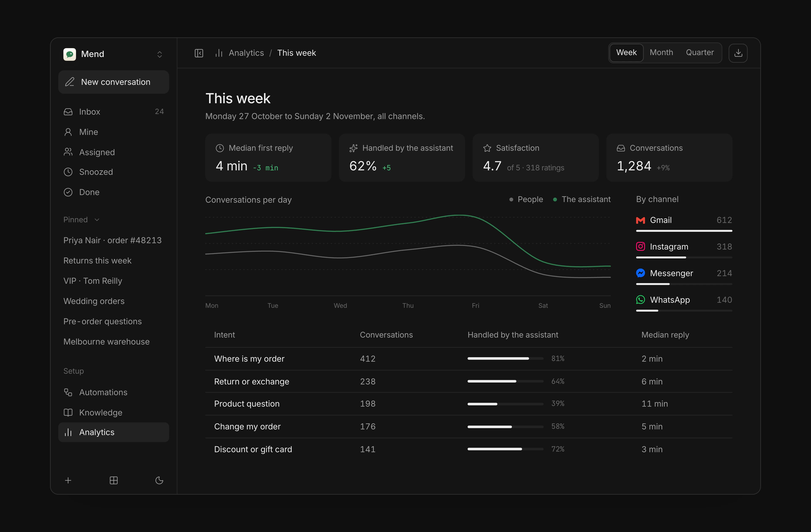Toggle dark mode with the moon icon
811x532 pixels.
[159, 480]
